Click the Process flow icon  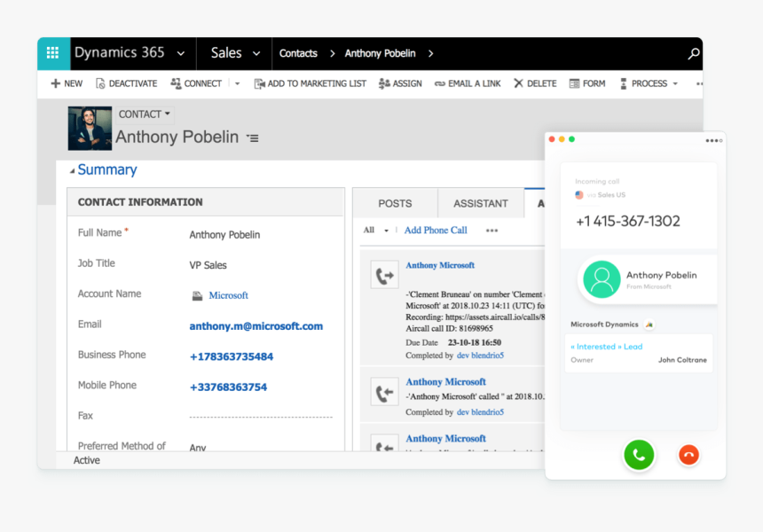coord(624,83)
